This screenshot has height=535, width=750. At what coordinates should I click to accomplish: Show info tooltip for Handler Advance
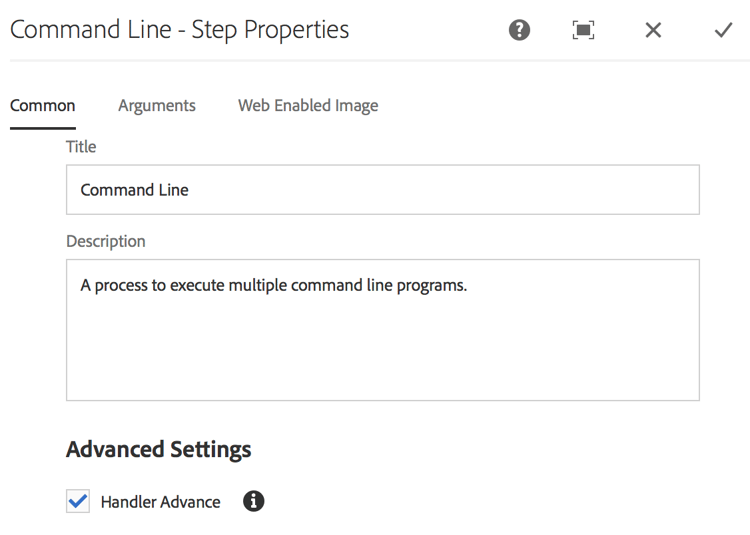point(254,501)
